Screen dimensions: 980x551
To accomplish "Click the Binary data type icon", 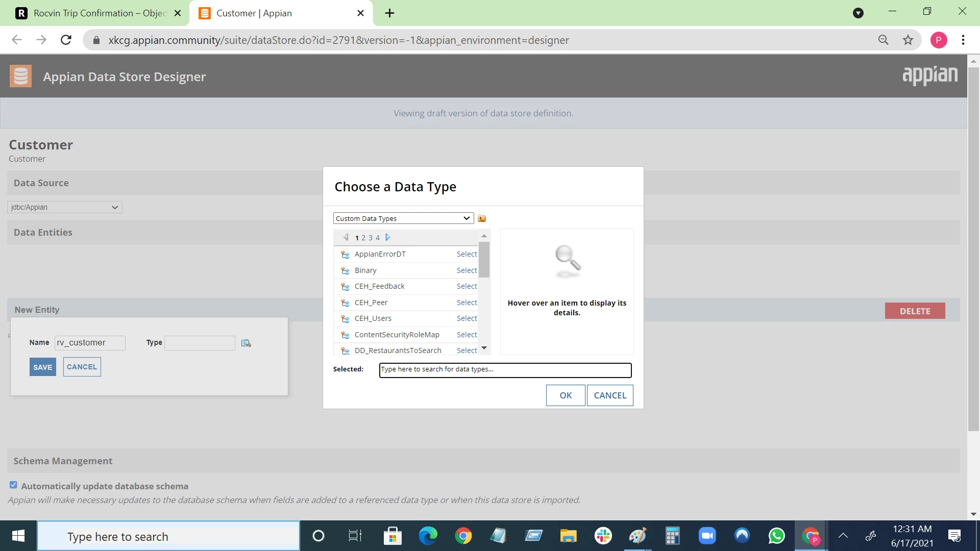I will (345, 270).
